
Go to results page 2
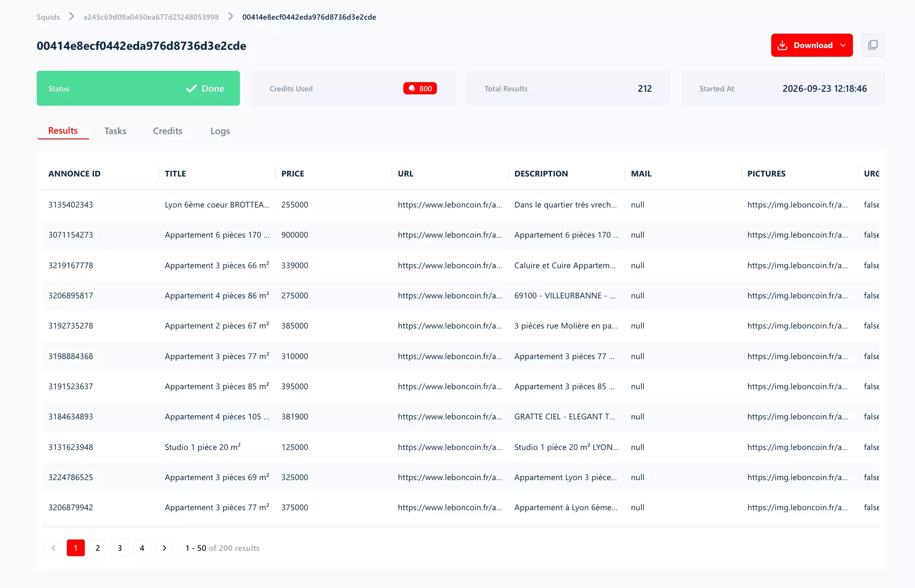click(x=98, y=548)
